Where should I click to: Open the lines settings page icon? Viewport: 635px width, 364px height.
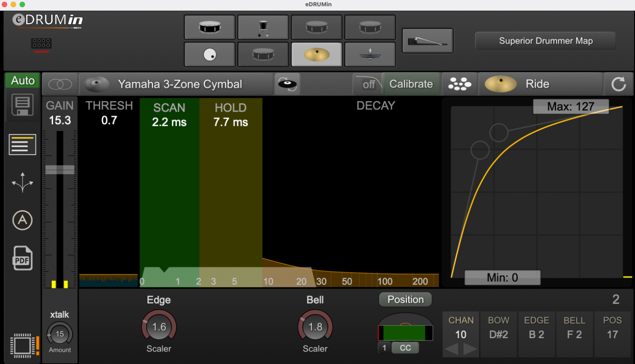[22, 145]
